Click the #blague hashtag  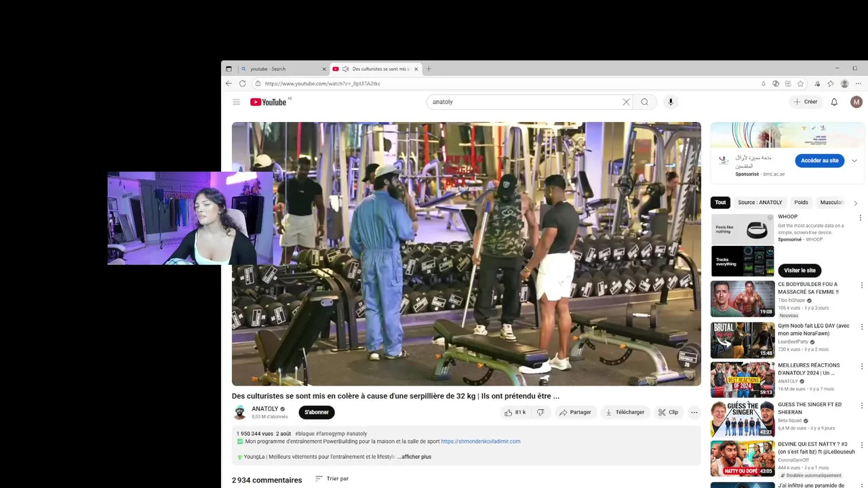click(x=304, y=434)
